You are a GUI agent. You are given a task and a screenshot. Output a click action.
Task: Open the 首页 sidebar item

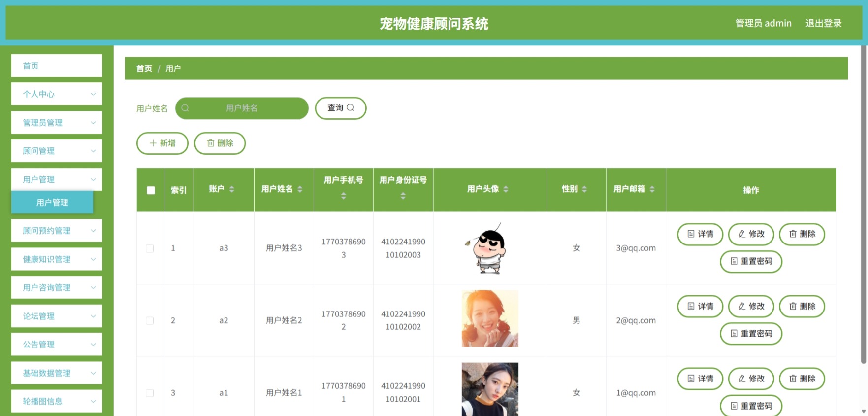click(x=57, y=66)
